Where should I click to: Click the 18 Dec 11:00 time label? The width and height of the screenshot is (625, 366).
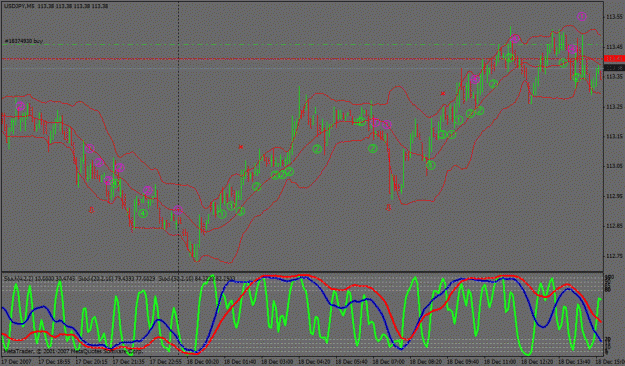(x=499, y=362)
